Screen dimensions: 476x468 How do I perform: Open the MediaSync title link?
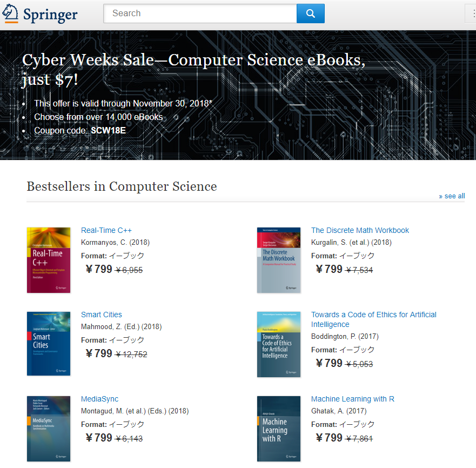(99, 399)
